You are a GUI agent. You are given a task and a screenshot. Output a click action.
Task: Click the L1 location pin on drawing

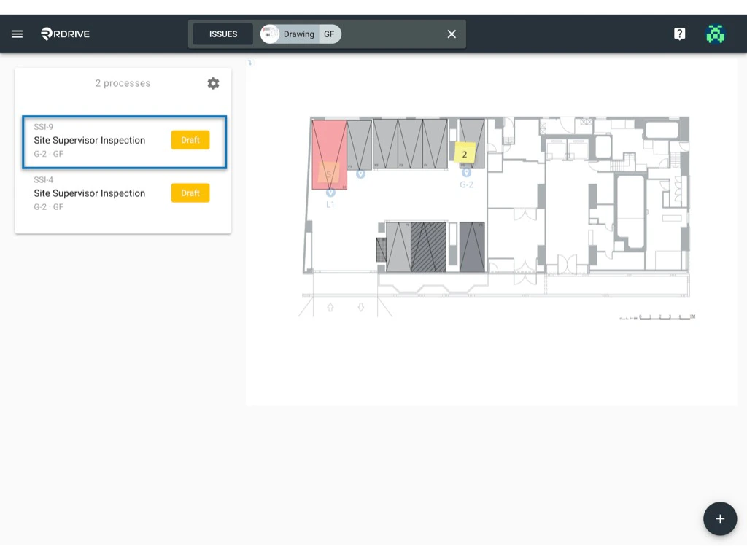(330, 192)
